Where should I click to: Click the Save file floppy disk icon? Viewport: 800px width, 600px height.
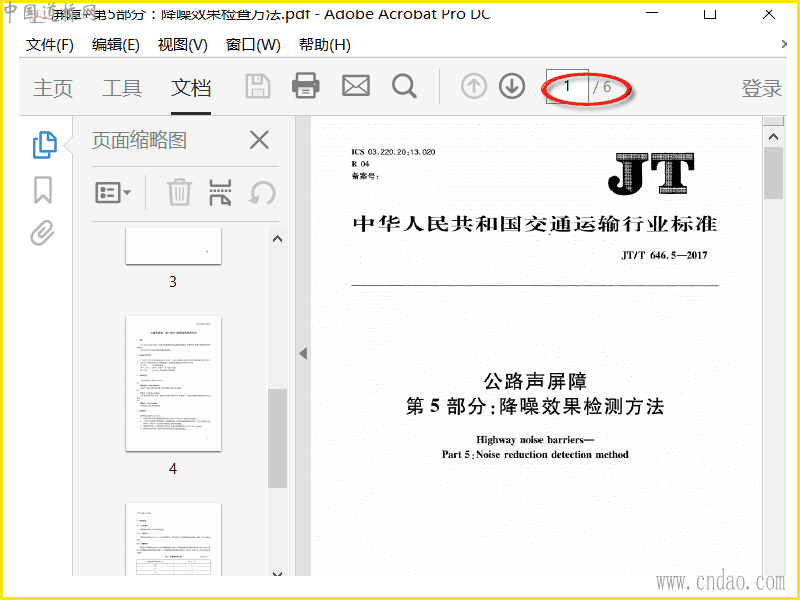click(258, 86)
